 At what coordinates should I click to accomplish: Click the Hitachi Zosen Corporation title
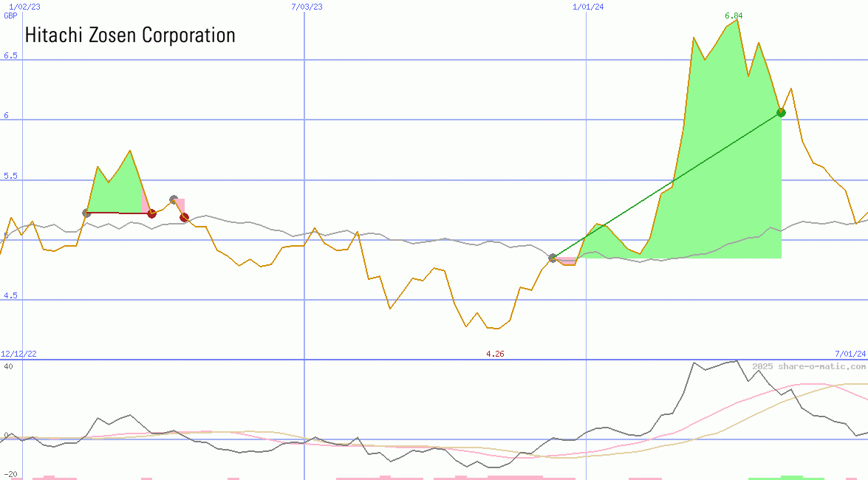pyautogui.click(x=130, y=35)
